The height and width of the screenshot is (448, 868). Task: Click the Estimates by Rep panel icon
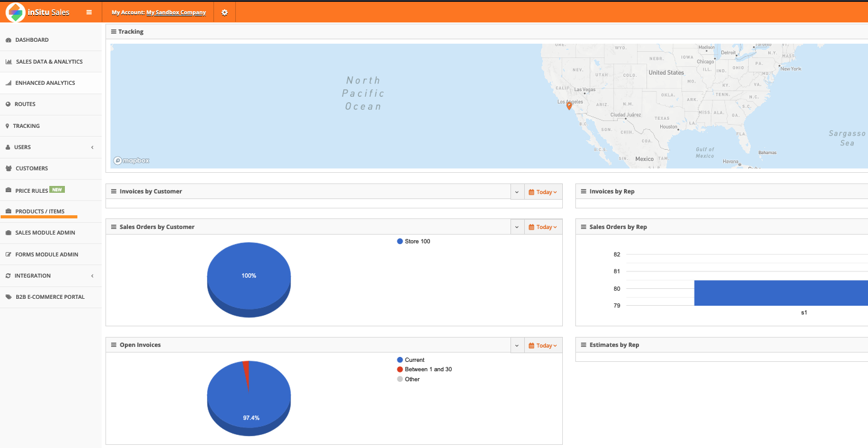point(583,345)
